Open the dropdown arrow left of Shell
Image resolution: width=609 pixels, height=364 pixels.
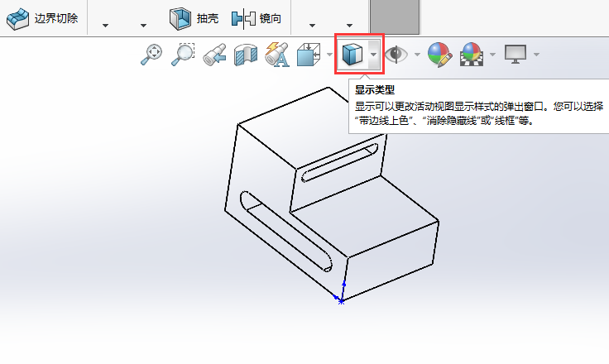143,26
